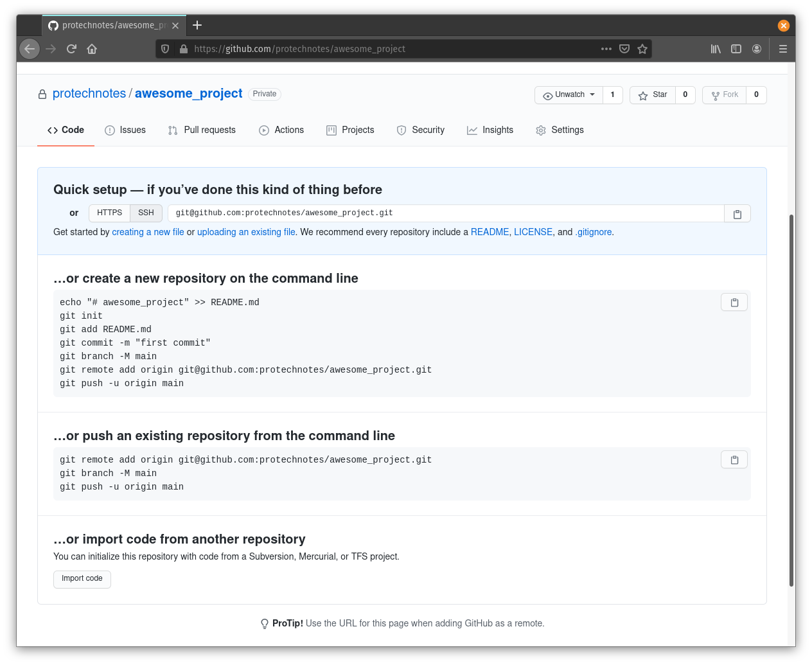Open the Issues tab

coord(125,130)
